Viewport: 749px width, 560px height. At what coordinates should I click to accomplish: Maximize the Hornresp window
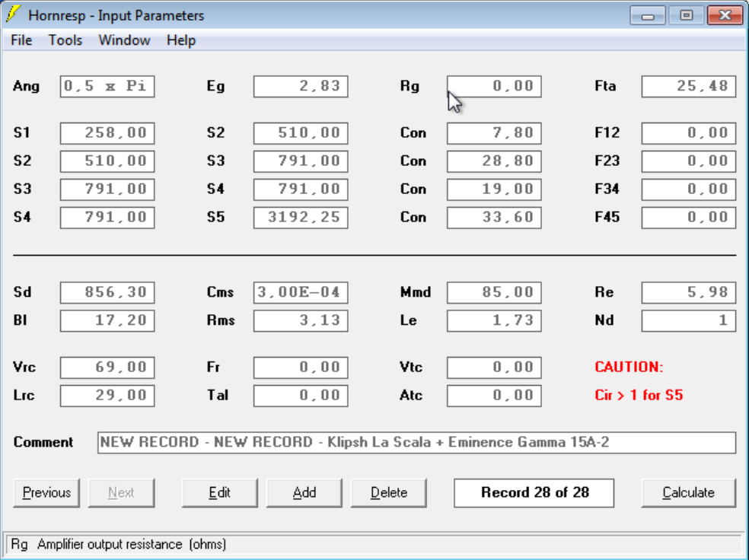pos(687,16)
